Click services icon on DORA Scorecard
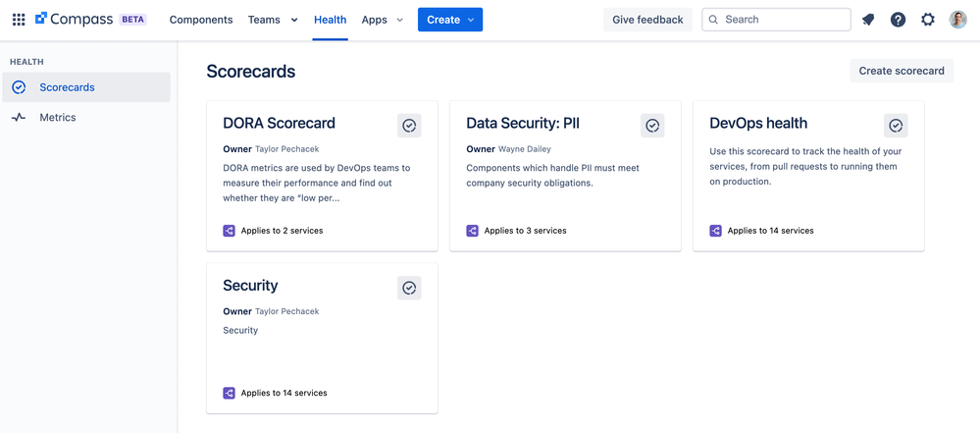Screen dimensions: 980x433 coord(229,231)
